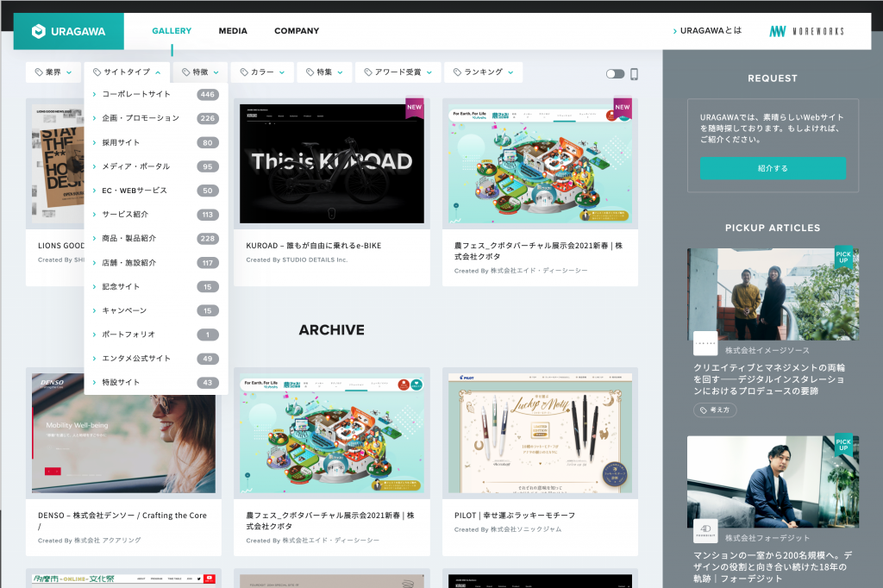
Task: Click the MOREWORKS logo icon
Action: pos(778,32)
